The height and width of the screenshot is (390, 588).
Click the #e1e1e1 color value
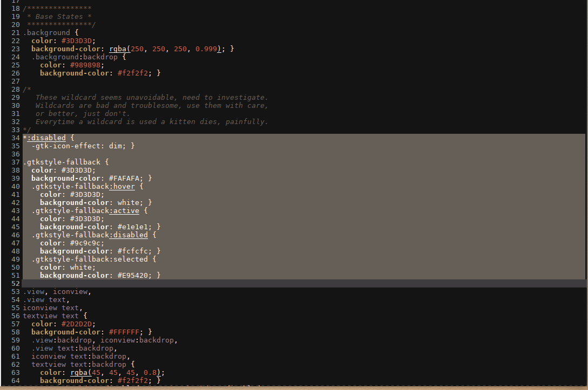coord(133,227)
